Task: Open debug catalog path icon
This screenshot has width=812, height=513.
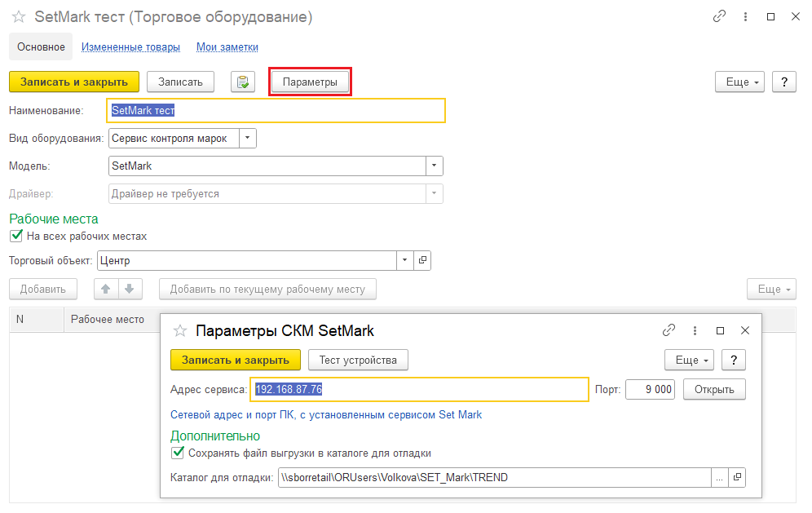Action: (x=737, y=477)
